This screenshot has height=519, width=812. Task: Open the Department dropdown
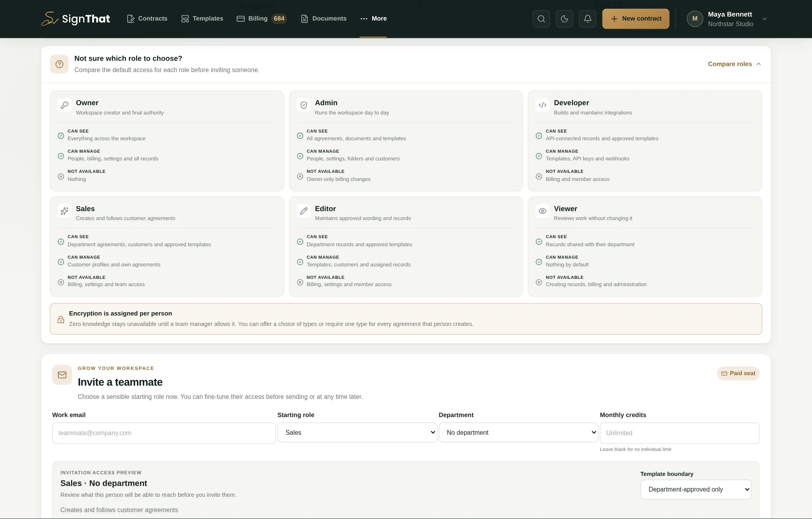click(518, 432)
